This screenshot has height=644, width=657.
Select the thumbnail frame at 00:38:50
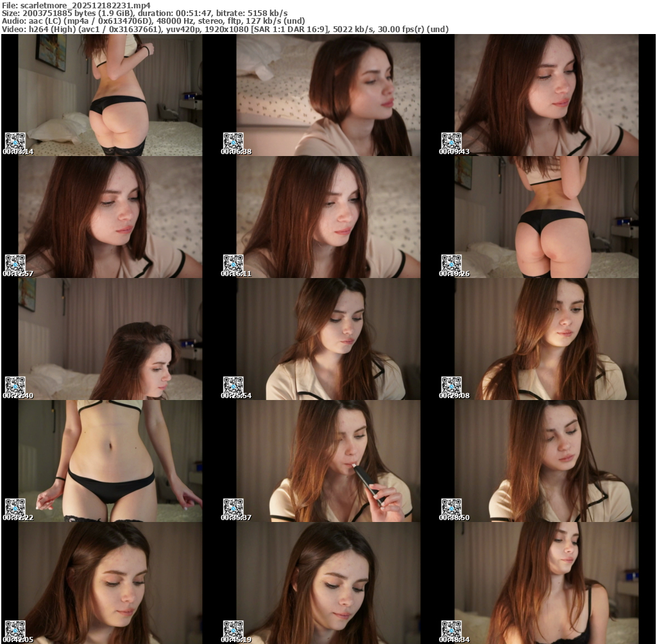(x=538, y=461)
